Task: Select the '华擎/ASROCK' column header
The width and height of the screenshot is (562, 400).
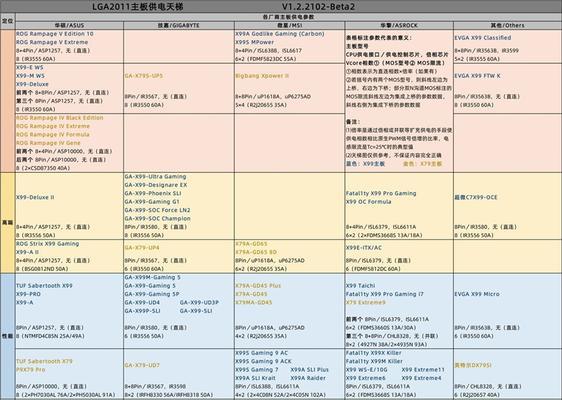Action: point(399,25)
